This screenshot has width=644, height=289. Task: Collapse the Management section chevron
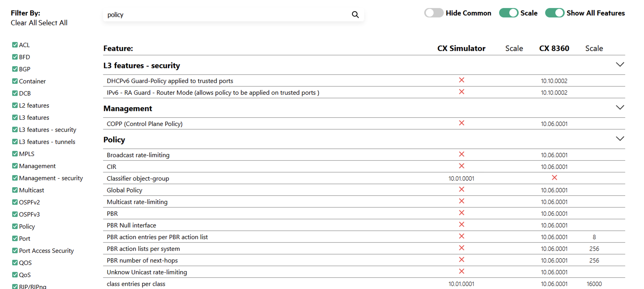coord(620,108)
